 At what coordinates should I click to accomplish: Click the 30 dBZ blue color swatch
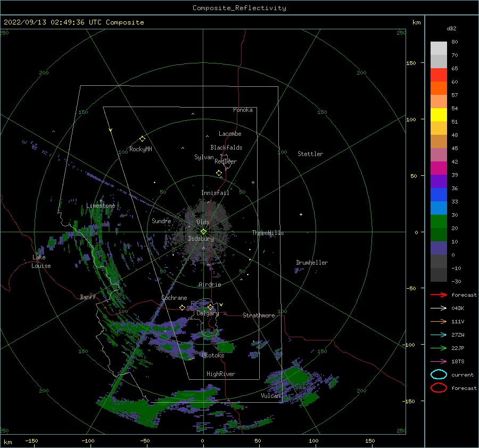439,208
